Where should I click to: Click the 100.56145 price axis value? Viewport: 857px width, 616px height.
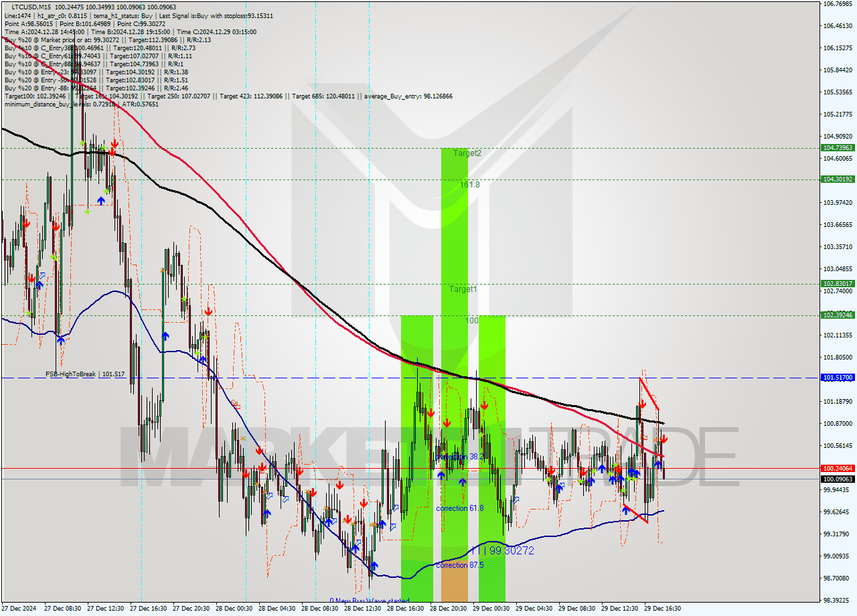(x=838, y=445)
